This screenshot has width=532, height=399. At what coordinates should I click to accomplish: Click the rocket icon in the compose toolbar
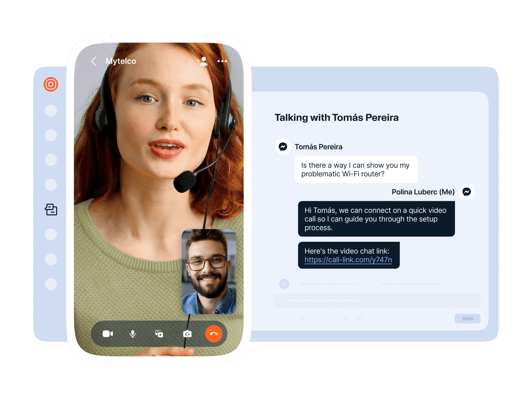[359, 319]
